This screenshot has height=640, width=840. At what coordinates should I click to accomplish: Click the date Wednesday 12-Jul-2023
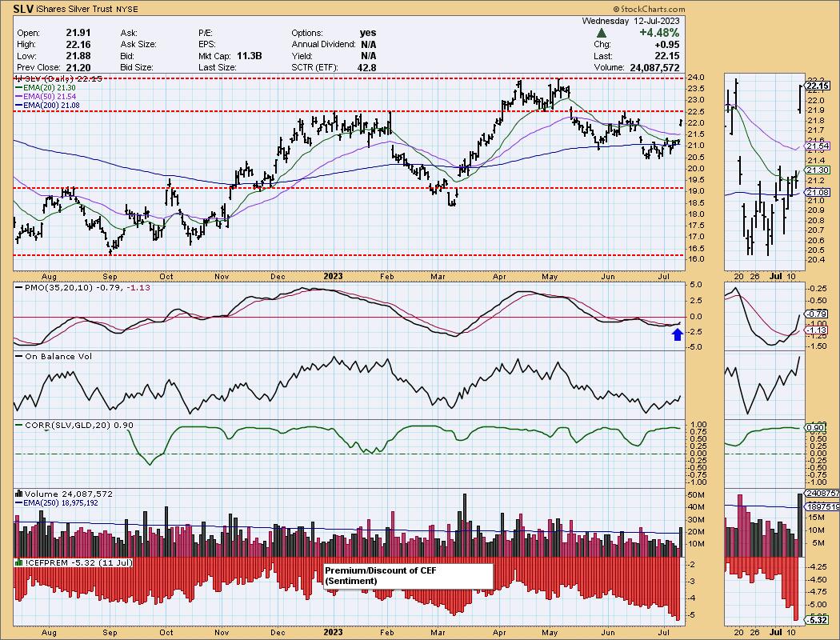point(630,21)
